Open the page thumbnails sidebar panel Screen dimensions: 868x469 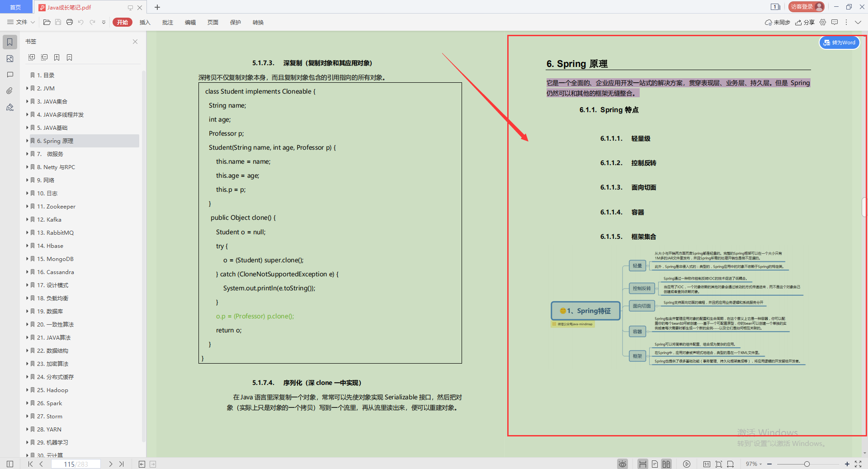tap(9, 58)
